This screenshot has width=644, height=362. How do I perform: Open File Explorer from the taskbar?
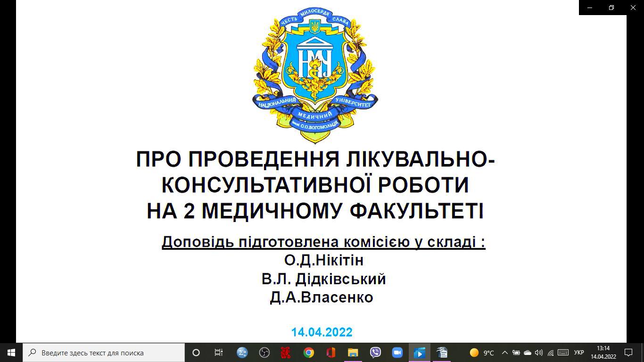pyautogui.click(x=353, y=353)
